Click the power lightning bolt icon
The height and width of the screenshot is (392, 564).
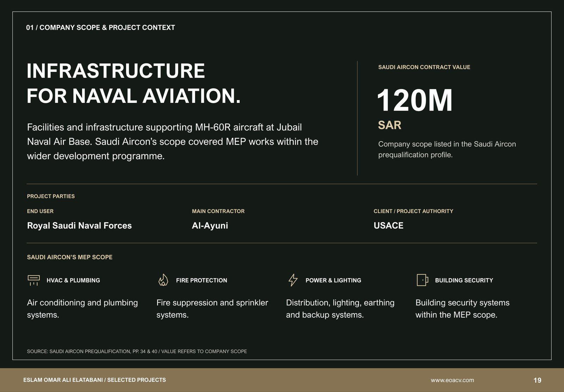[293, 280]
